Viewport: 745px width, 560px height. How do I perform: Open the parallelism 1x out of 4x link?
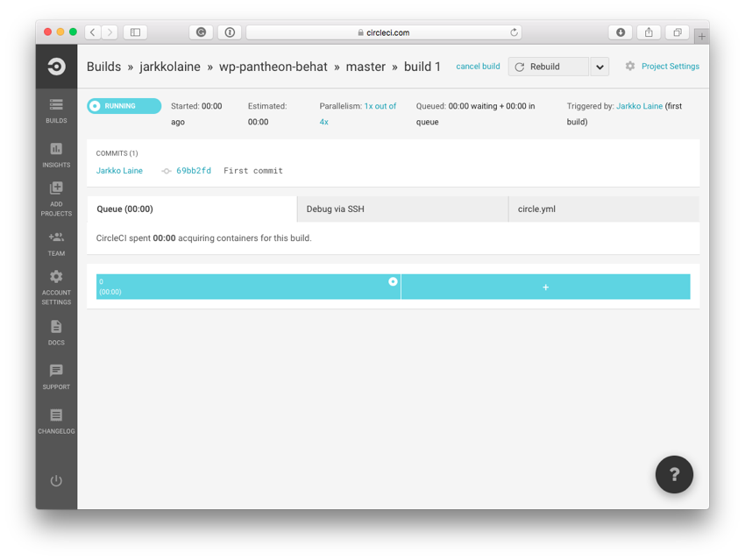coord(380,106)
